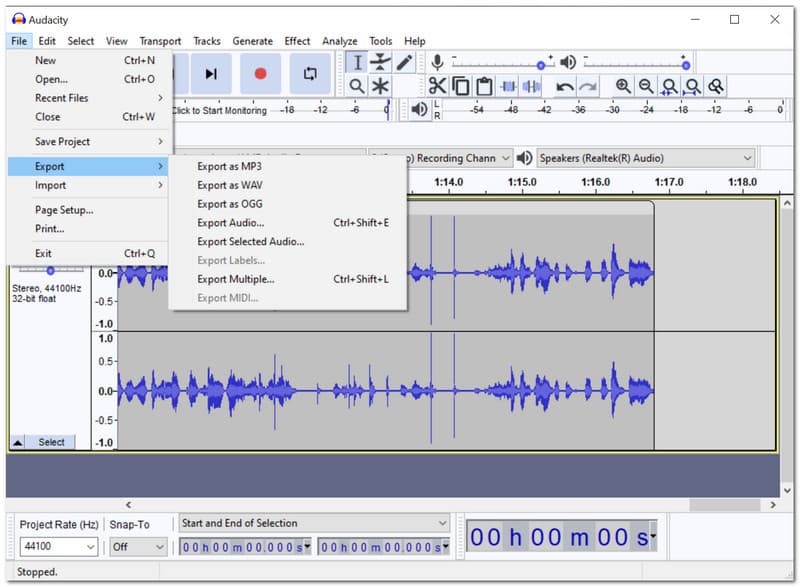Click the Redo arrow icon

[588, 86]
